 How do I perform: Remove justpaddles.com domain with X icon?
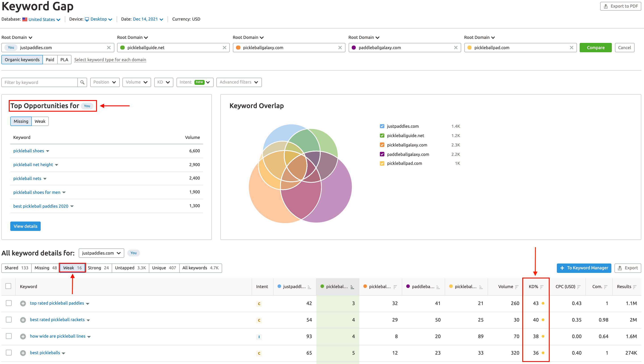(x=109, y=48)
